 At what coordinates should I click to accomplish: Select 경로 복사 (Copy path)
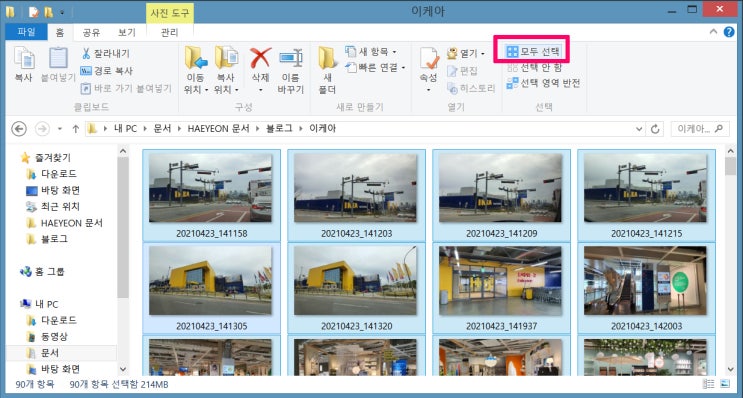click(107, 71)
